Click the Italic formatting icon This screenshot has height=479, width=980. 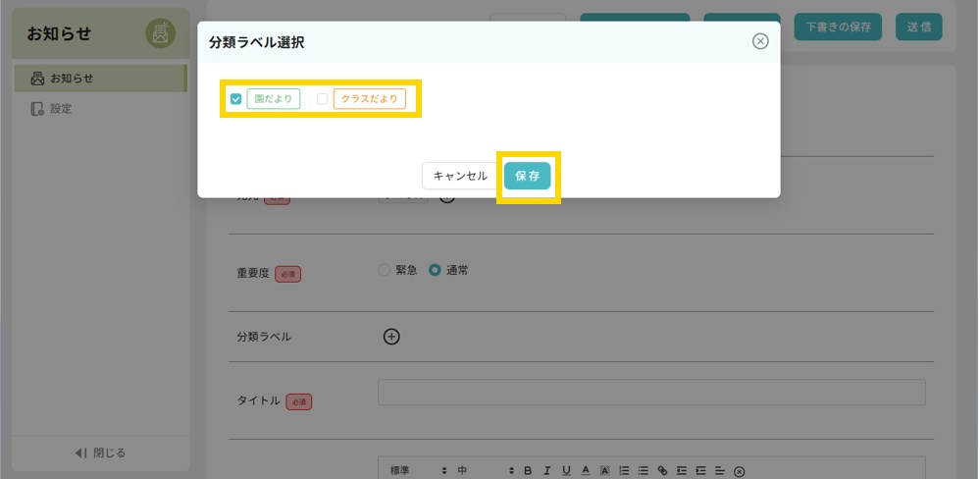pos(546,471)
